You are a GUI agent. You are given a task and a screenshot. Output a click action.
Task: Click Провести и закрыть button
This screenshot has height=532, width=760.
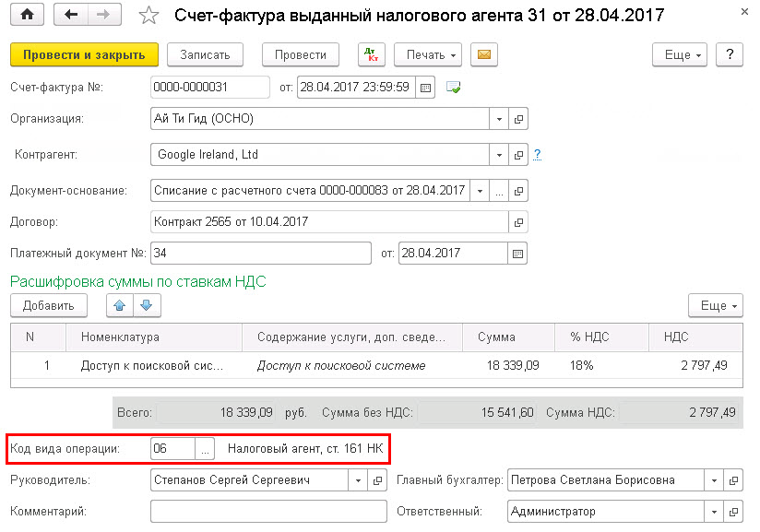[x=84, y=55]
